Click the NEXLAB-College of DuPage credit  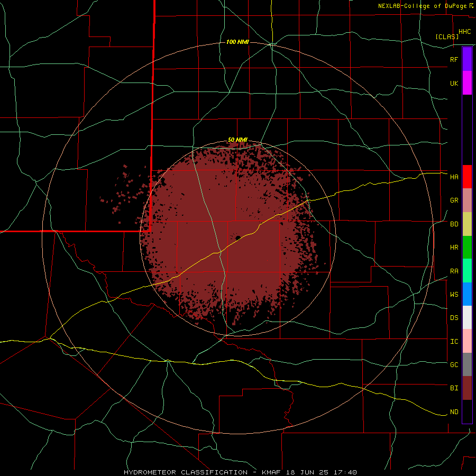(422, 6)
